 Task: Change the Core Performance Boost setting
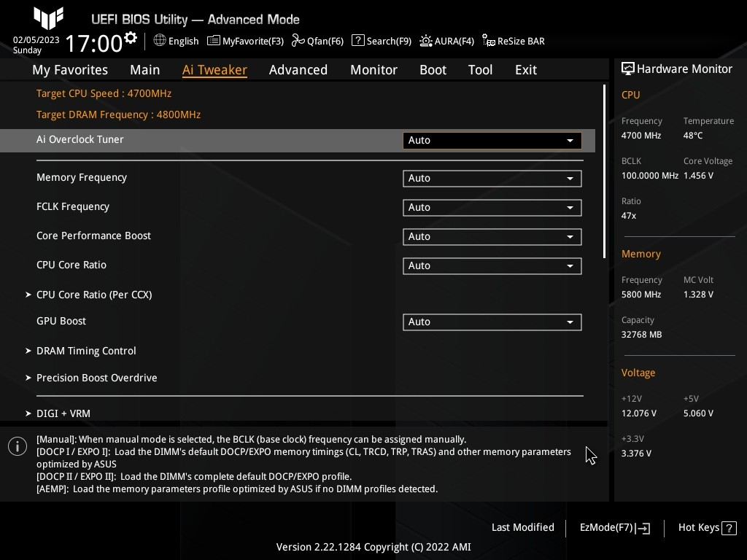click(492, 236)
